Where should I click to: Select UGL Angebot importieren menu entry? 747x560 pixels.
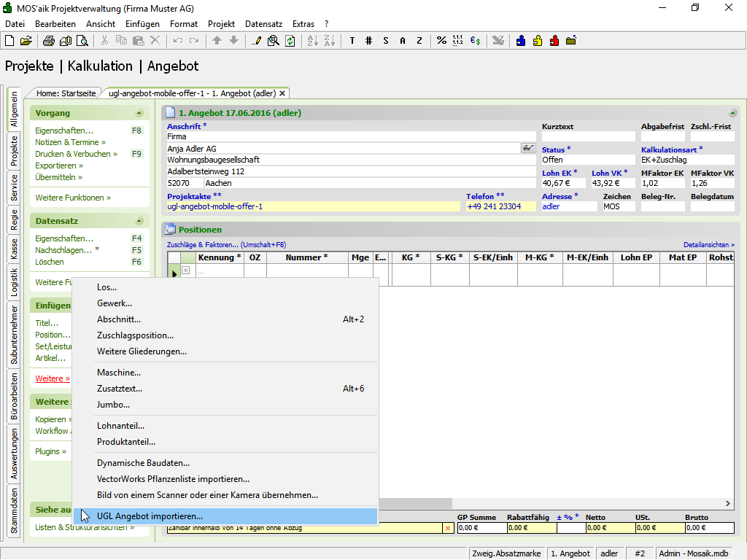(150, 516)
